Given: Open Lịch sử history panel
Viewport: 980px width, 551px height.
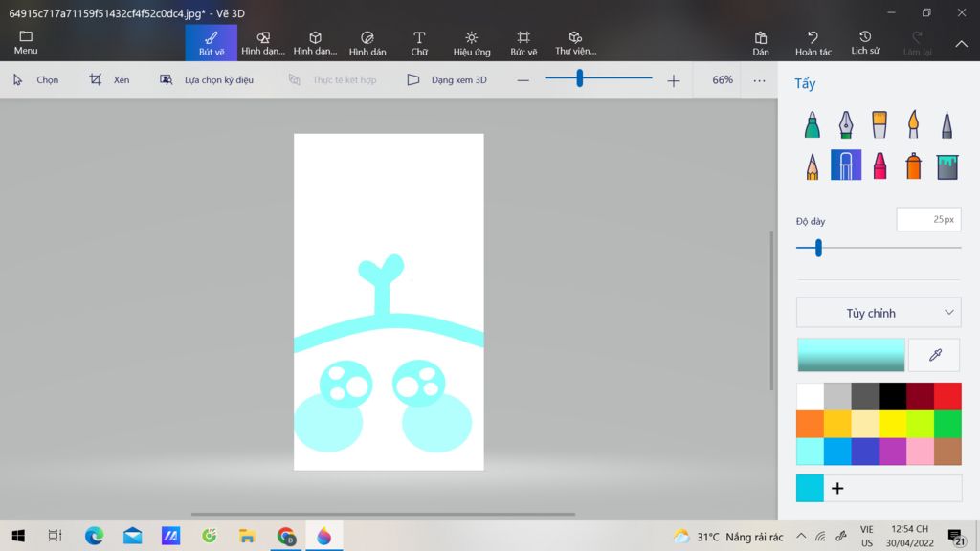Looking at the screenshot, I should pyautogui.click(x=865, y=43).
